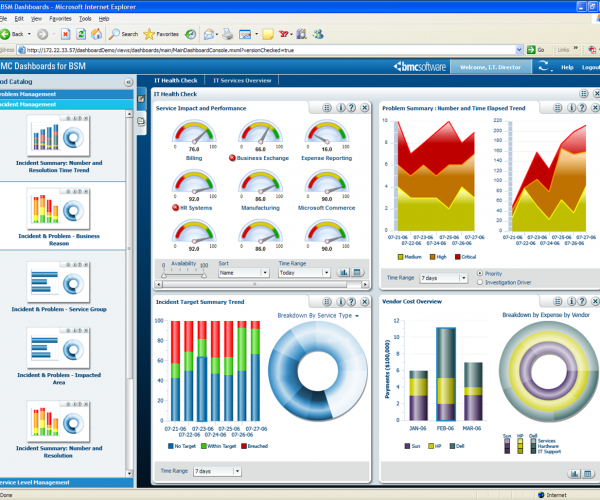Open Incident & Problem - Service Group thumbnail
This screenshot has width=600, height=500.
tap(59, 282)
